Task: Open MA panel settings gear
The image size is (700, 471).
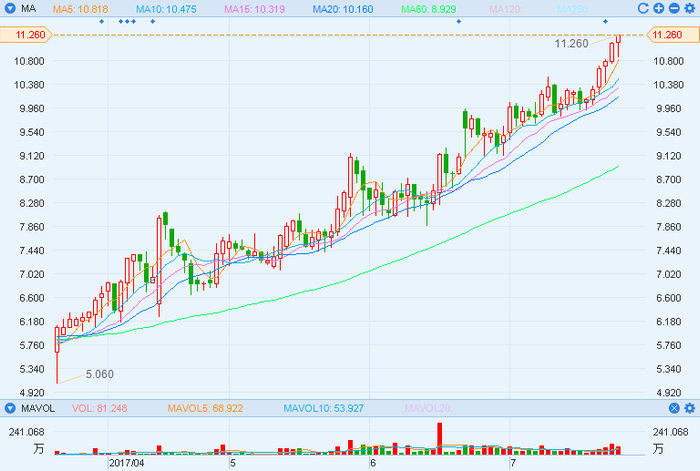Action: (690, 8)
